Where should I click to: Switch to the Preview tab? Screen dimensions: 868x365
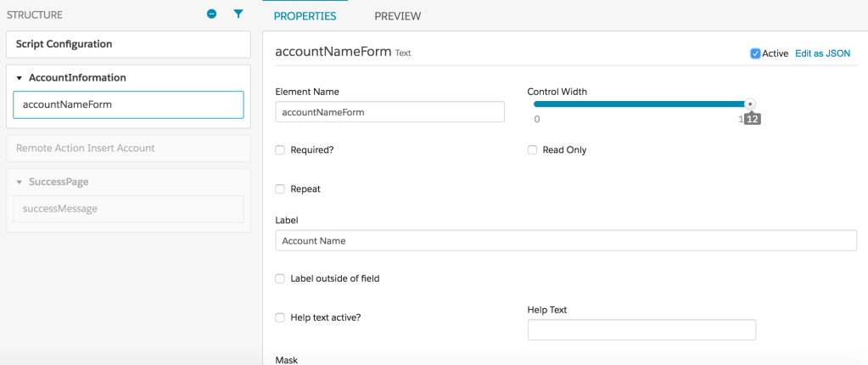[397, 16]
